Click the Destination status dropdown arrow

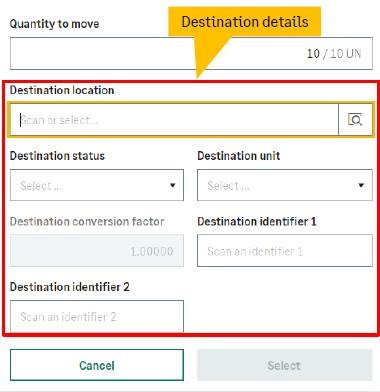(x=173, y=185)
